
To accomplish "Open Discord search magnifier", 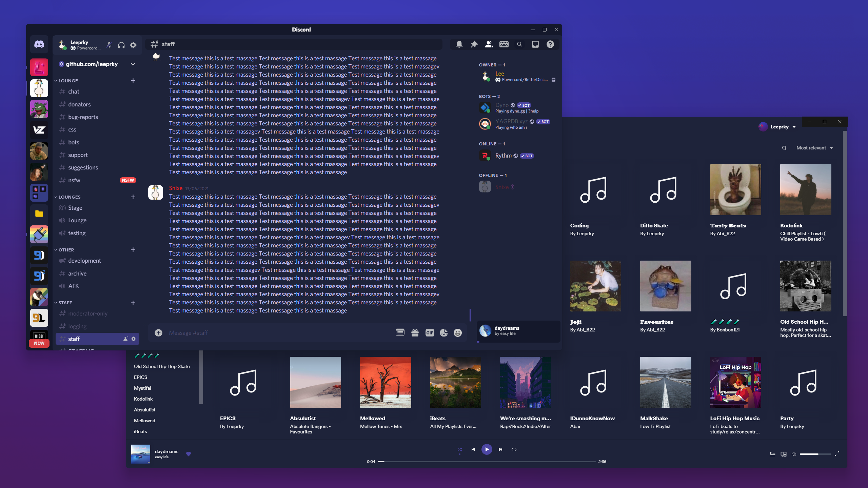I will (x=519, y=44).
